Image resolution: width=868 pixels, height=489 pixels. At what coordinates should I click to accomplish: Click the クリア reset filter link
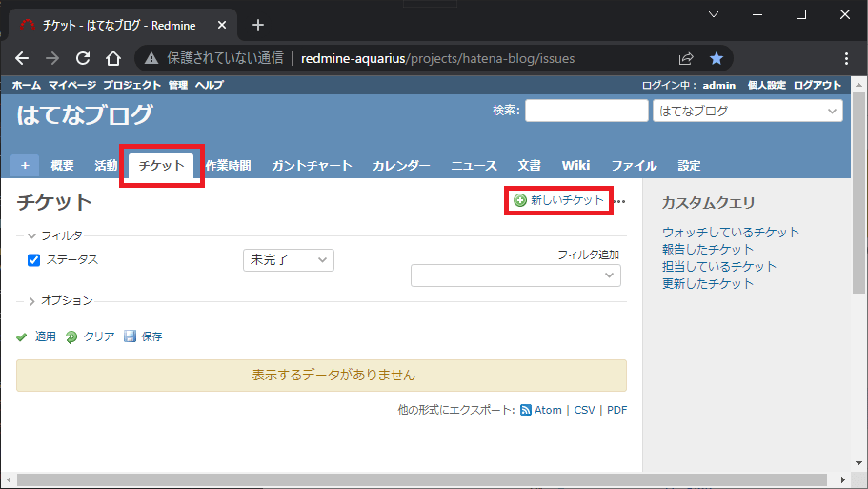pyautogui.click(x=91, y=336)
